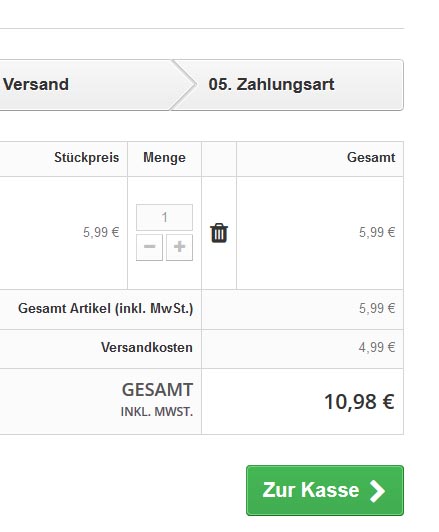Click the quantity input field showing 1
This screenshot has width=439, height=532.
[164, 217]
